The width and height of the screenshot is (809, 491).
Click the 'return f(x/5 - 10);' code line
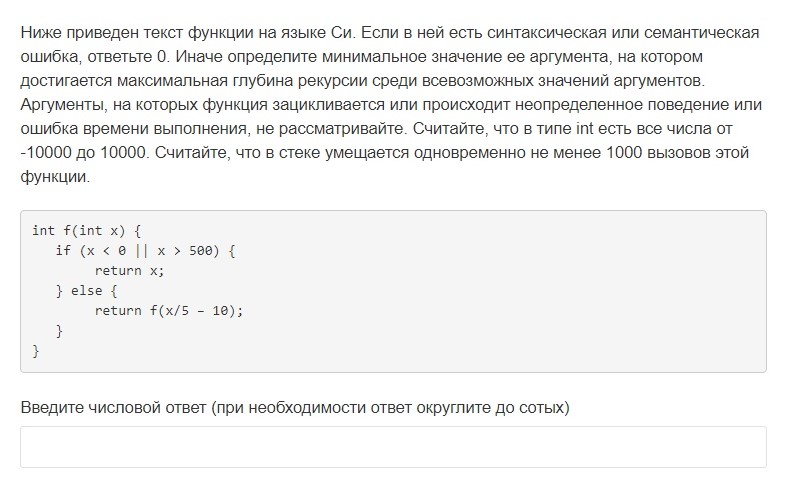tap(169, 311)
